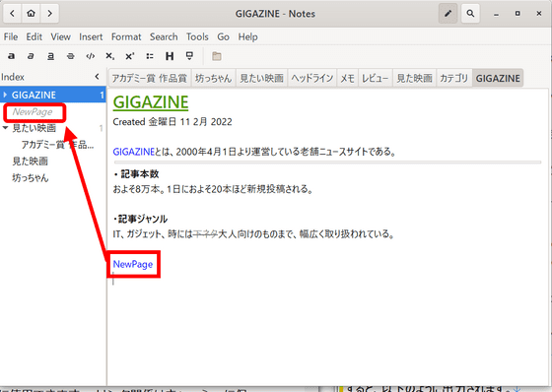Expand the GIGAZINE tree node triangle

tap(5, 95)
